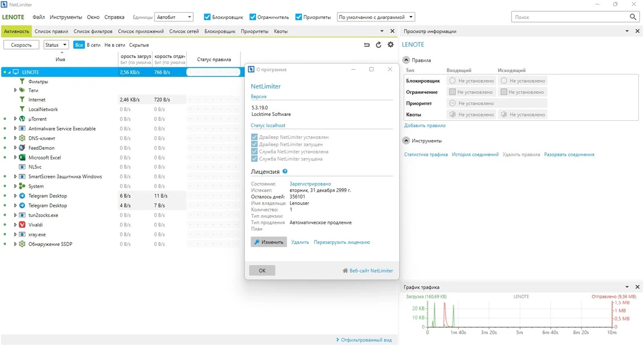This screenshot has width=644, height=346.
Task: Click the search magnifier icon
Action: [633, 17]
